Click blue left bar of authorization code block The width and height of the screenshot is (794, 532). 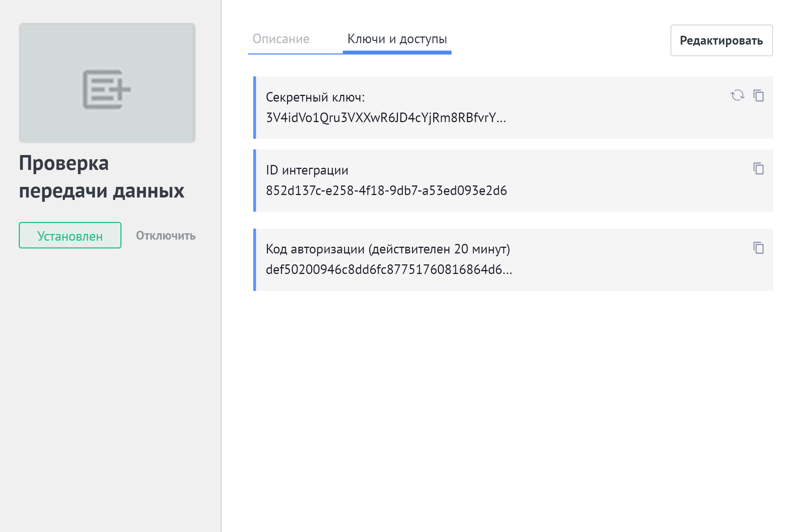(x=255, y=260)
